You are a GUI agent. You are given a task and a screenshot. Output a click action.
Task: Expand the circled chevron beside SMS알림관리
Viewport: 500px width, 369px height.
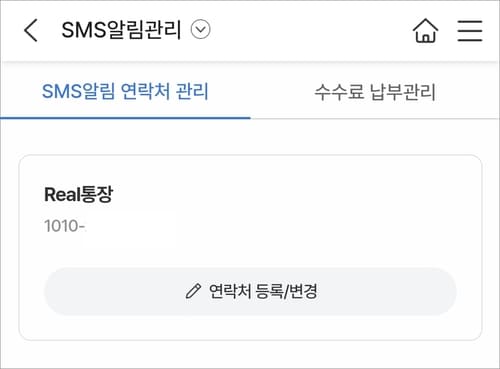pos(200,29)
